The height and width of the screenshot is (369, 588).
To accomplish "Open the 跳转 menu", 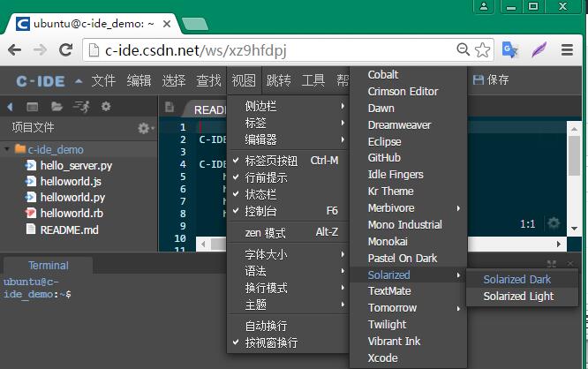I will coord(279,80).
